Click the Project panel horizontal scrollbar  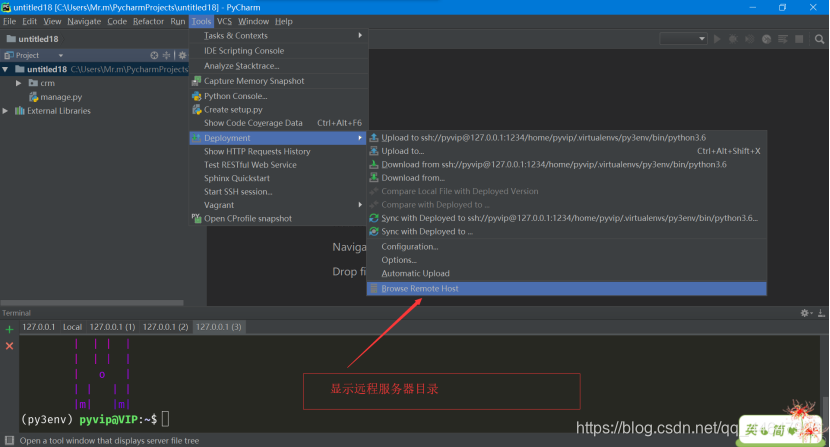92,302
